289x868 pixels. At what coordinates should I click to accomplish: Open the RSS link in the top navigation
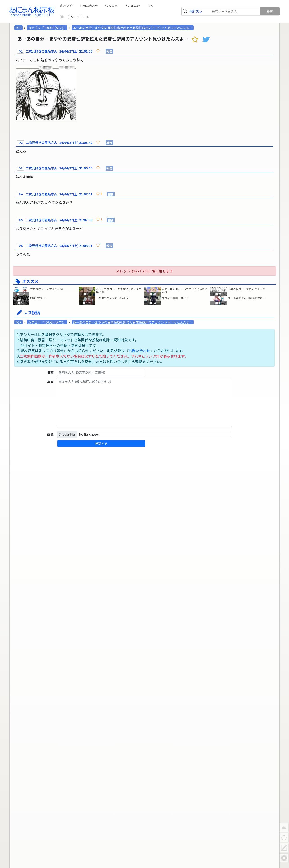point(150,6)
